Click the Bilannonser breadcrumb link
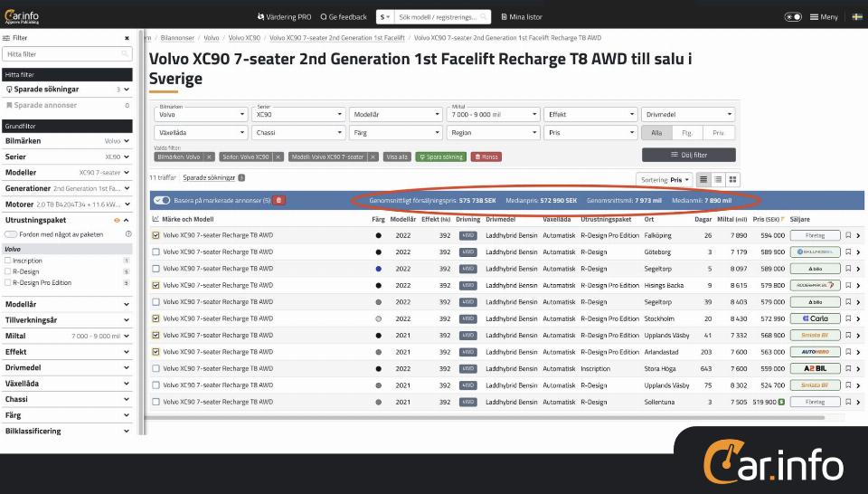The width and height of the screenshot is (868, 494). click(177, 38)
